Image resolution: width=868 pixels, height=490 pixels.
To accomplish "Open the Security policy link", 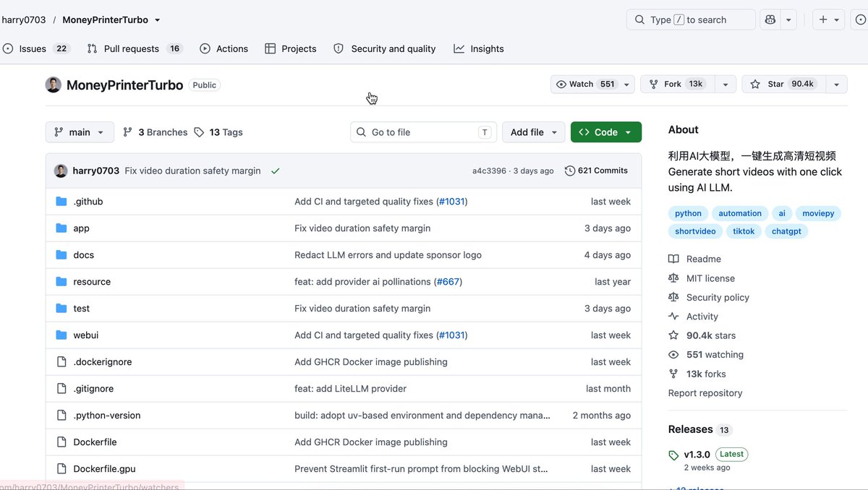I will point(718,297).
